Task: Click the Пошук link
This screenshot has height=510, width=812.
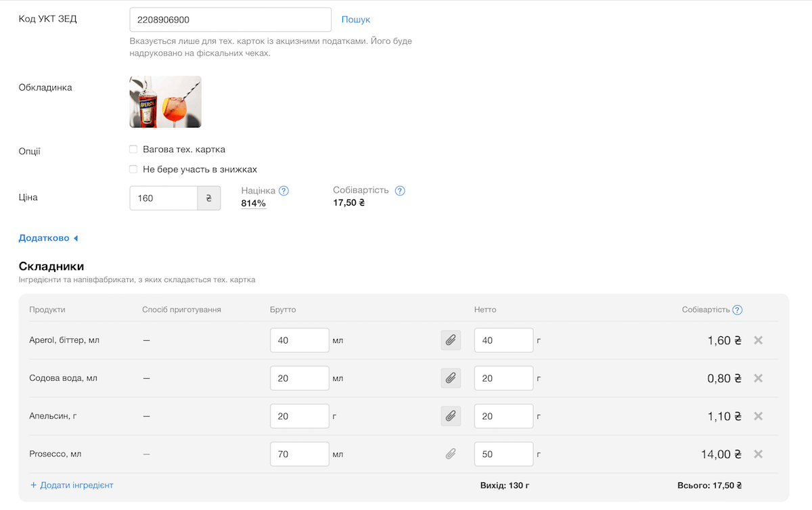Action: [x=356, y=20]
